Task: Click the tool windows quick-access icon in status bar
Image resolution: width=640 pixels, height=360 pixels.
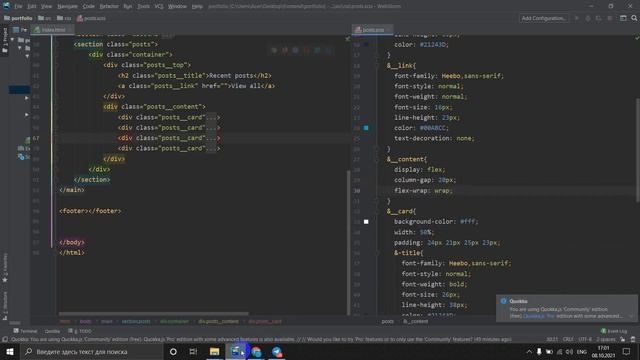Action: point(5,339)
